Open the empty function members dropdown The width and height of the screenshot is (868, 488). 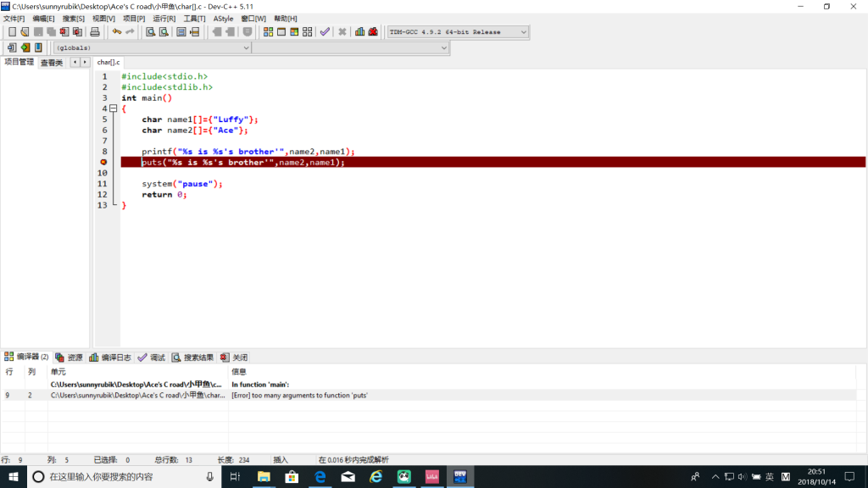350,47
